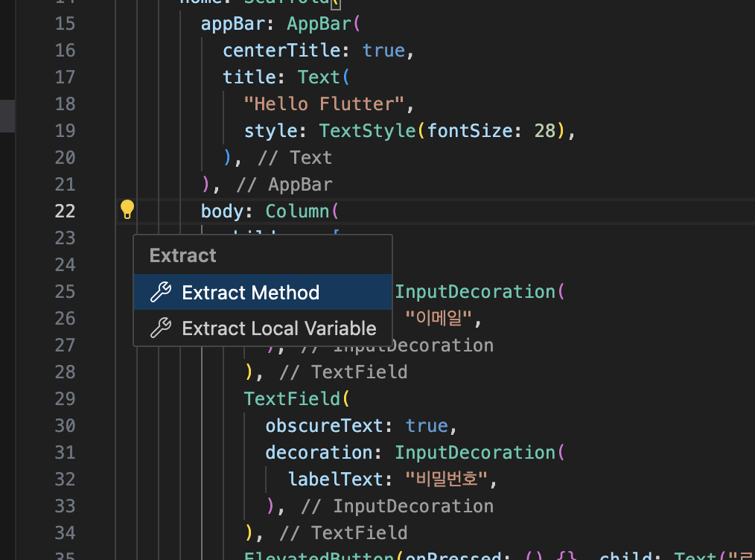The image size is (755, 560).
Task: Click the // AppBar closing comment on line 21
Action: (284, 185)
